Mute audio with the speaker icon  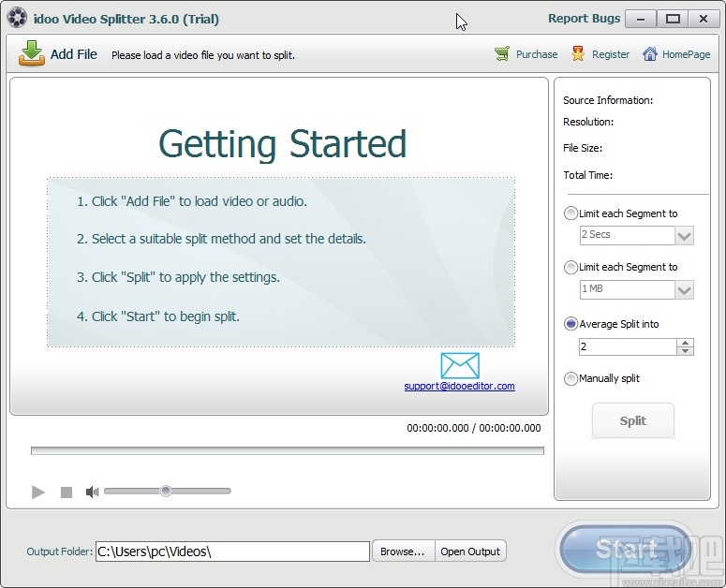(x=92, y=492)
